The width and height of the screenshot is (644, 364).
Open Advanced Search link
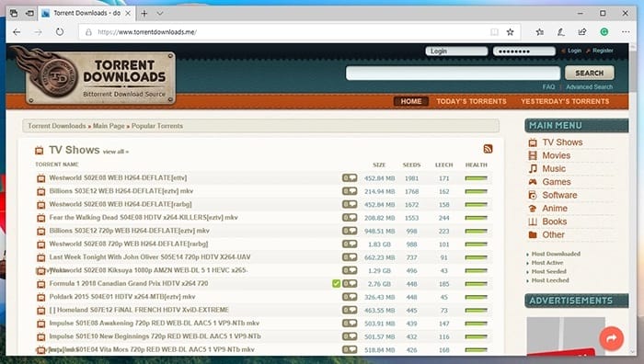pyautogui.click(x=589, y=87)
